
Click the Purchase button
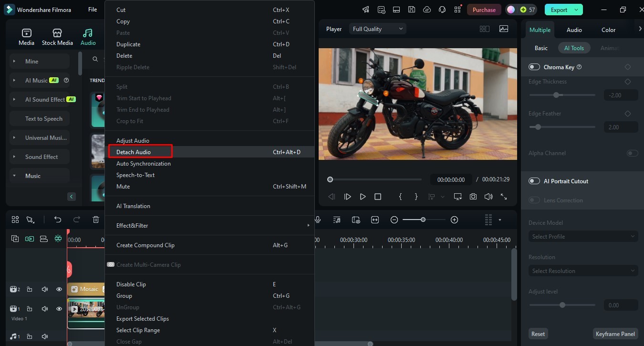click(484, 10)
